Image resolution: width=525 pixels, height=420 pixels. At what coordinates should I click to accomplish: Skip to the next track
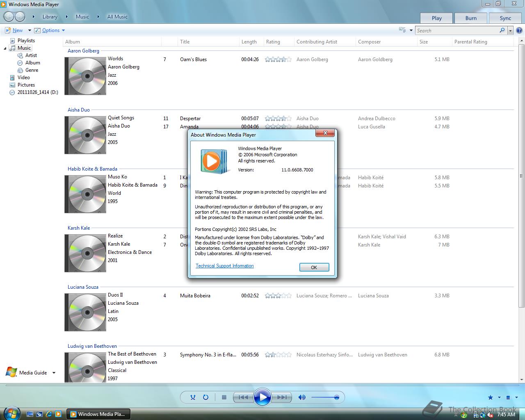(282, 397)
